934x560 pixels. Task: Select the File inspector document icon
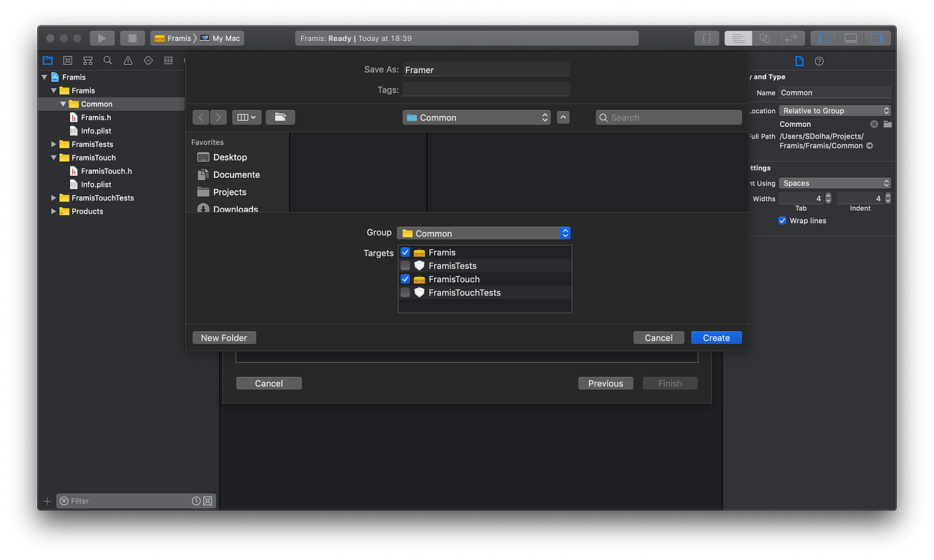click(800, 61)
